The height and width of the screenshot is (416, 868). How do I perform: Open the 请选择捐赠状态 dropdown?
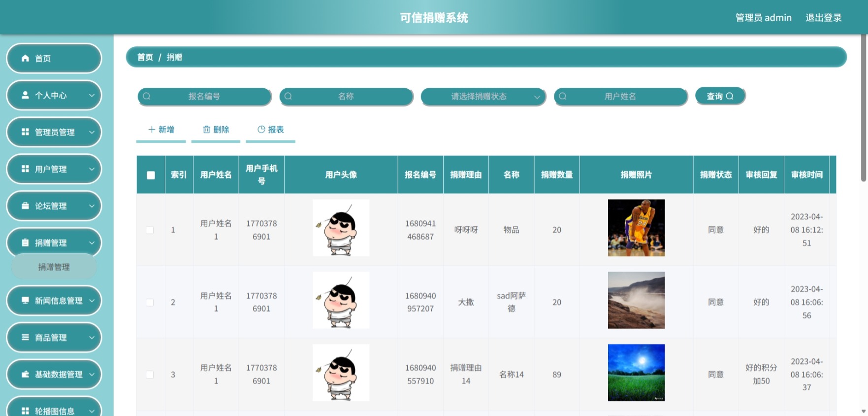pos(483,97)
